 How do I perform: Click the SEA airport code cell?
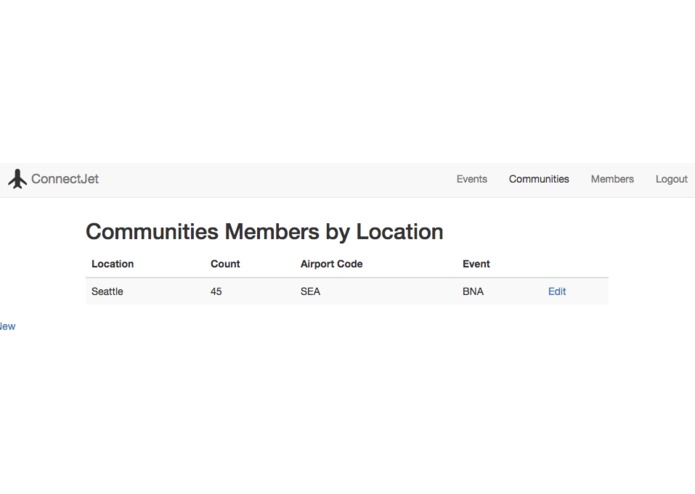[310, 292]
